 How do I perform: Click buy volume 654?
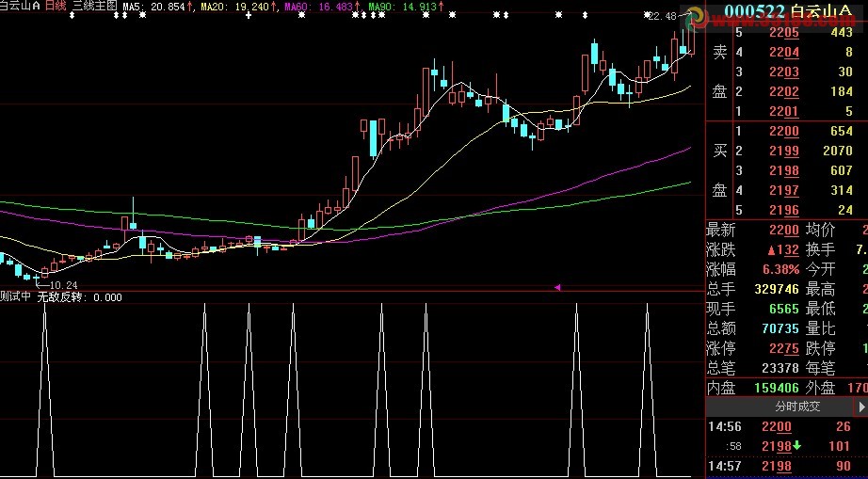[842, 132]
